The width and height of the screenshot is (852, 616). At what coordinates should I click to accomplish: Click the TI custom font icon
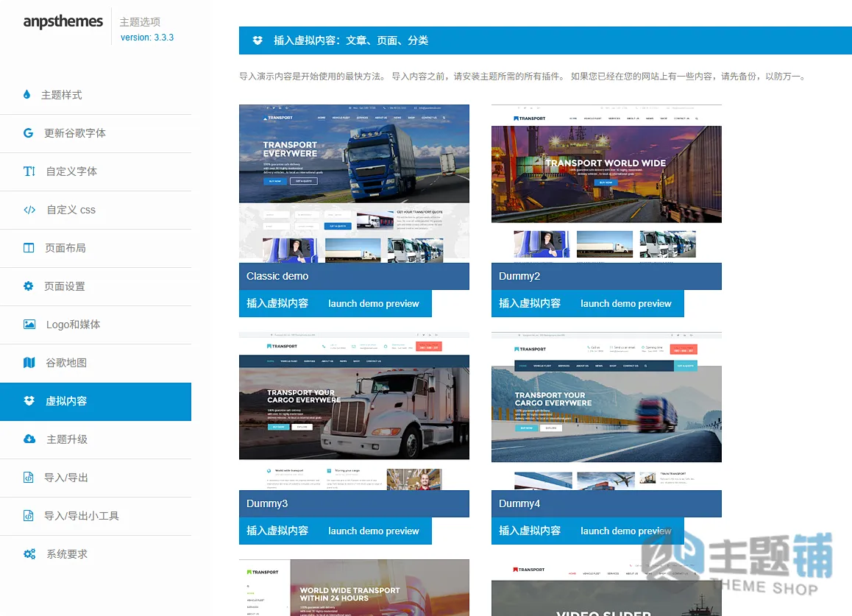click(29, 171)
